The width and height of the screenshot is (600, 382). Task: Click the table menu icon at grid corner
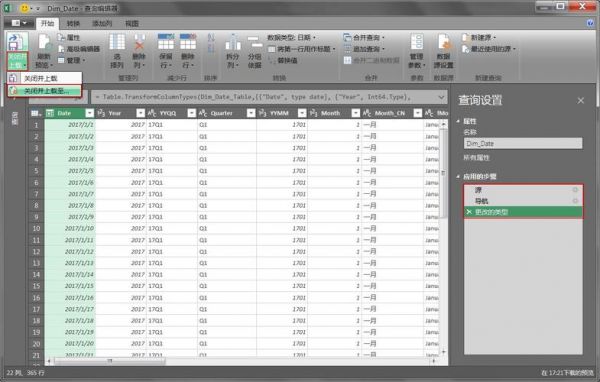36,113
